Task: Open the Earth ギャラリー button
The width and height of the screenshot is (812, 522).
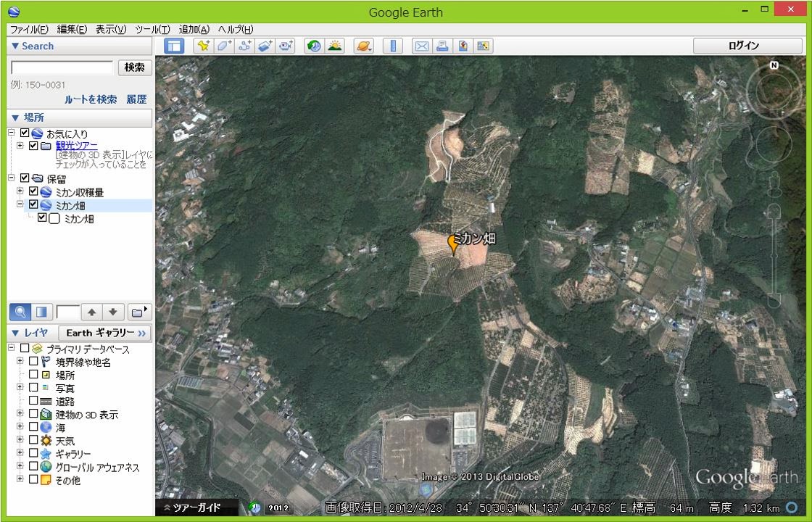Action: [105, 333]
